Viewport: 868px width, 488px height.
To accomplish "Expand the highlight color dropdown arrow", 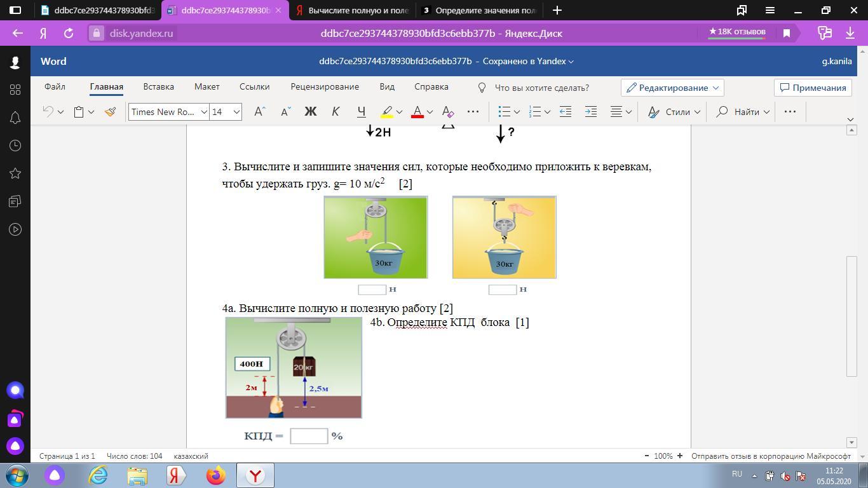I will click(x=399, y=112).
